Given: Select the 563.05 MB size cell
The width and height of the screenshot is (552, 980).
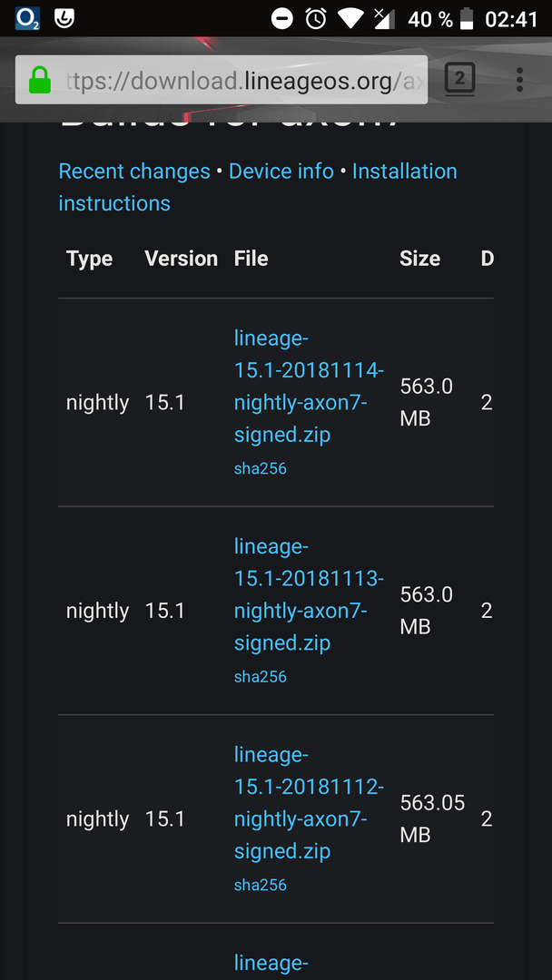Looking at the screenshot, I should (x=432, y=818).
